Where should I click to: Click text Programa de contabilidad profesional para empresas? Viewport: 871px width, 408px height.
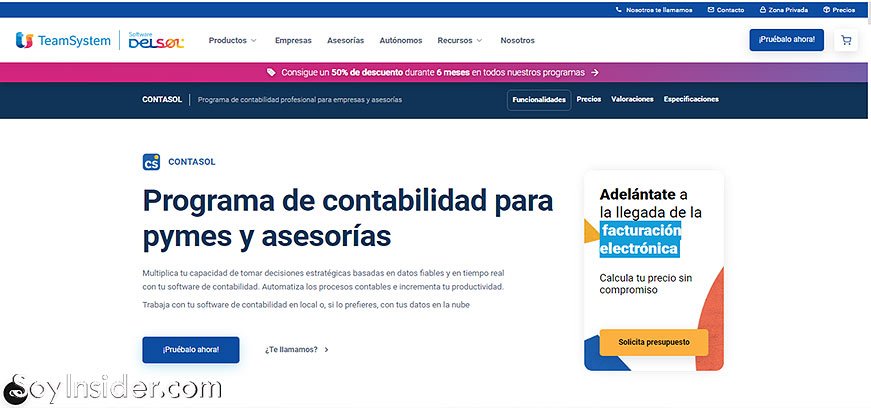(x=300, y=100)
